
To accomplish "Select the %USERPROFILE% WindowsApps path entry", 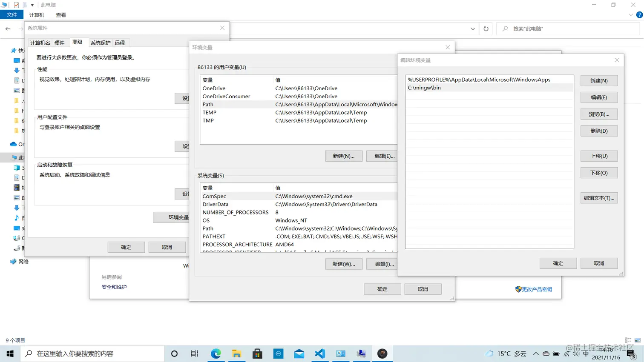I will 489,80.
